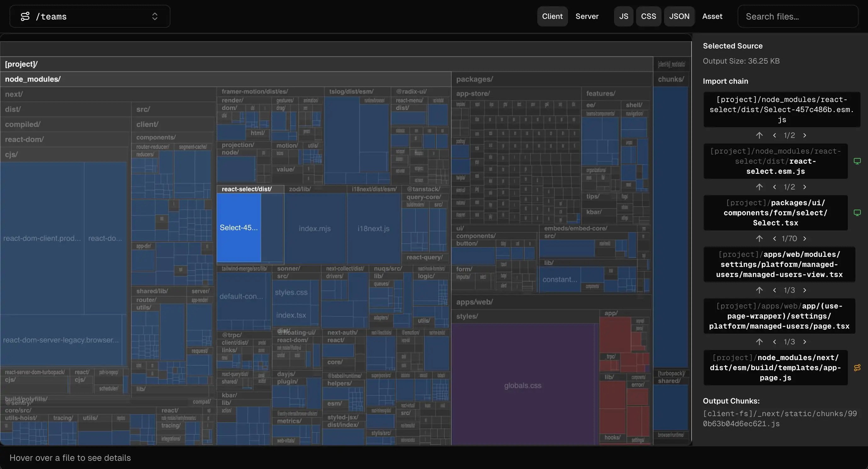Click the Search files input field
The image size is (868, 469).
pyautogui.click(x=798, y=16)
